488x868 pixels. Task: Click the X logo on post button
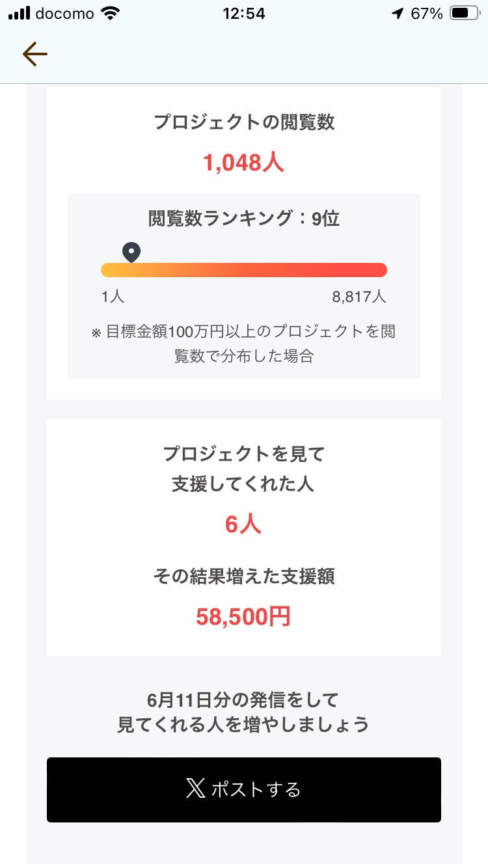pyautogui.click(x=195, y=789)
